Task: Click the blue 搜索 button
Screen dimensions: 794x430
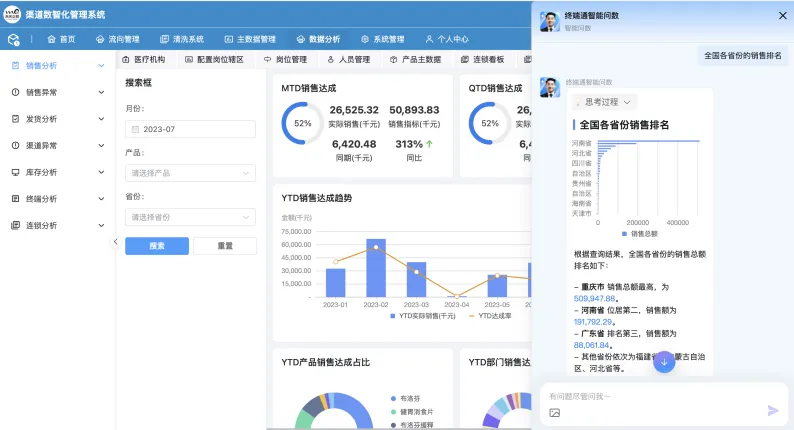Action: click(x=157, y=246)
